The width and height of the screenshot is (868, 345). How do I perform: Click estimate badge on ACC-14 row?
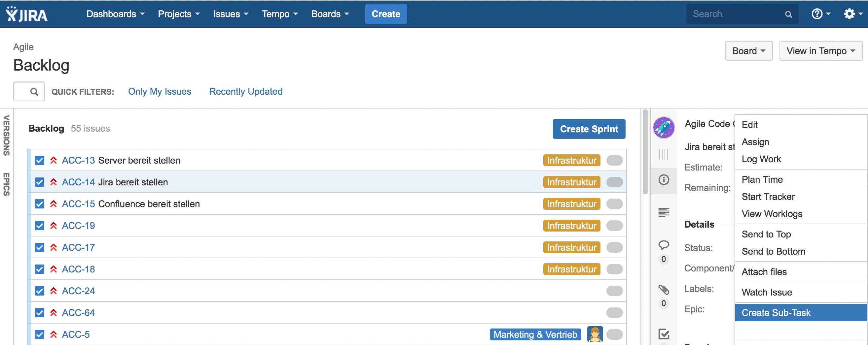[614, 182]
